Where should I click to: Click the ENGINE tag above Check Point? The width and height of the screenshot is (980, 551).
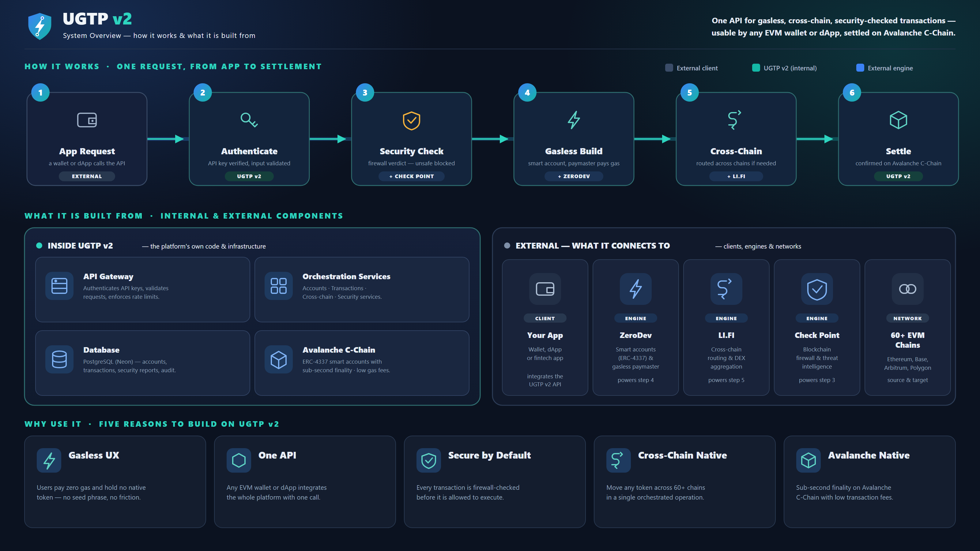817,318
